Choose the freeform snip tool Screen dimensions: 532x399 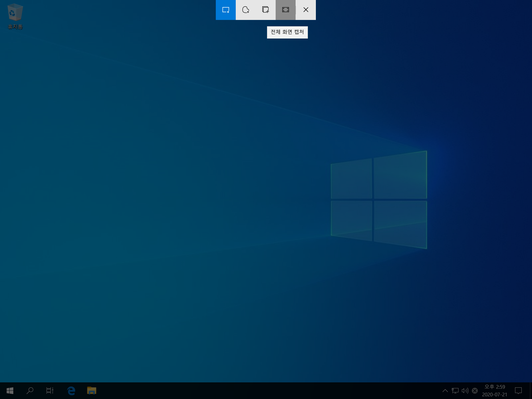click(246, 10)
